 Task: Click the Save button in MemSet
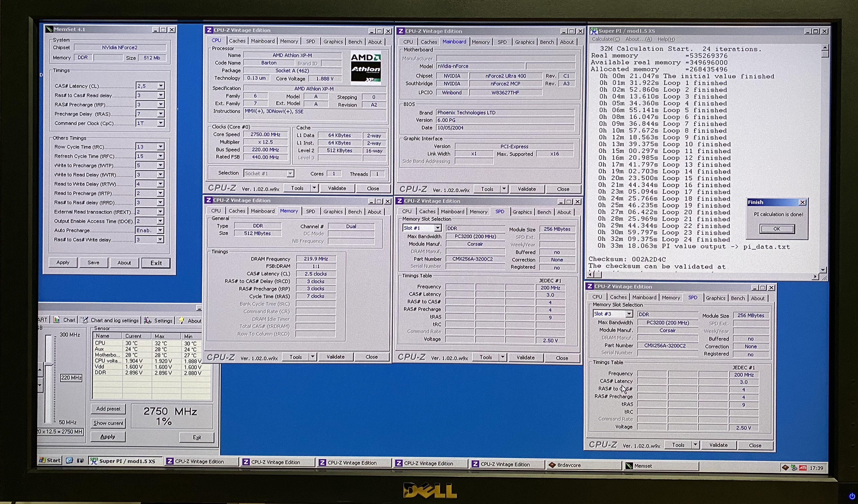(93, 262)
